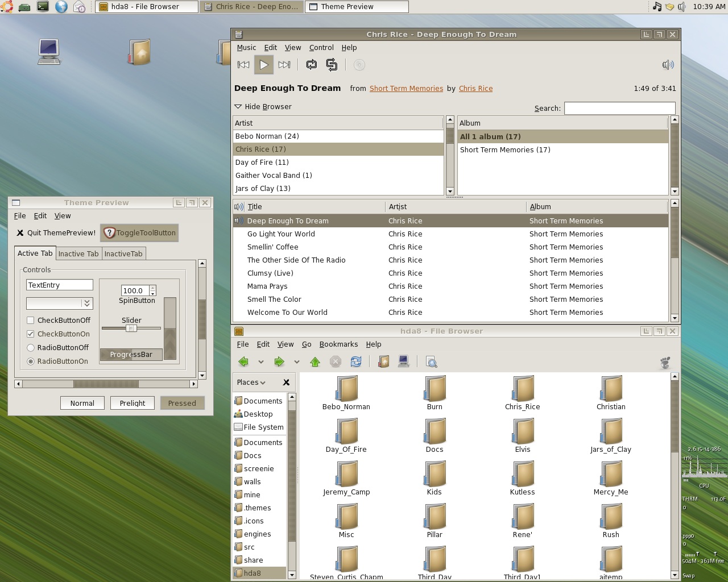Viewport: 728px width, 582px height.
Task: Close the Places sidebar
Action: (286, 383)
